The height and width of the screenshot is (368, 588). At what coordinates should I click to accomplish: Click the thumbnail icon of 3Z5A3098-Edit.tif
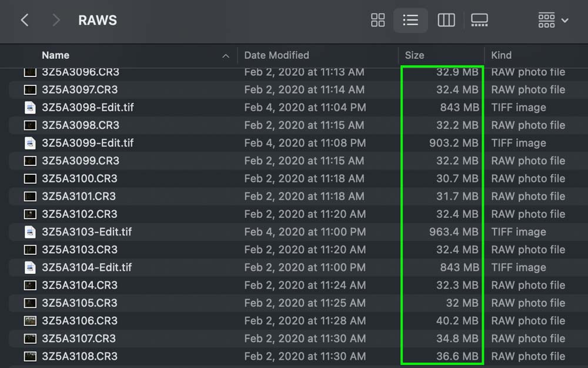(30, 107)
